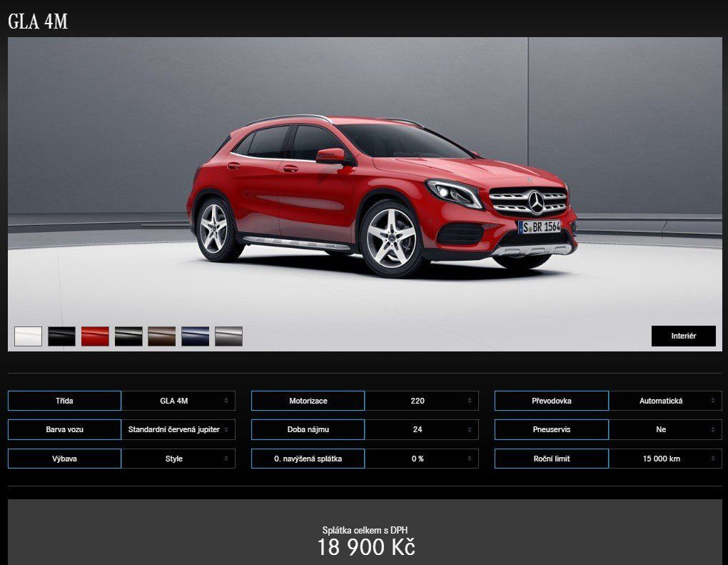Image resolution: width=728 pixels, height=565 pixels.
Task: Select the brown car color swatch
Action: coord(161,336)
